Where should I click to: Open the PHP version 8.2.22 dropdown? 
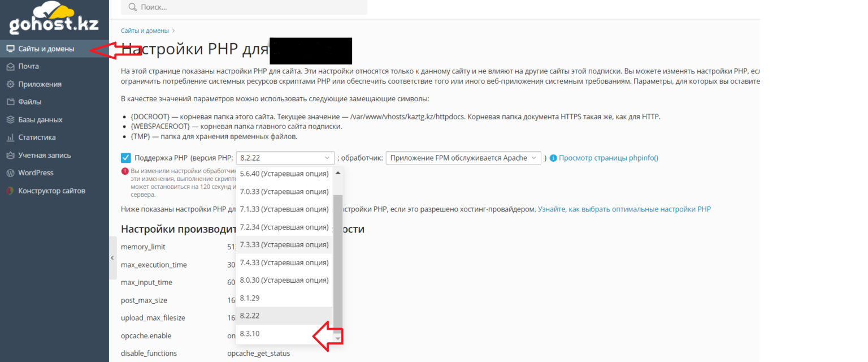(285, 158)
